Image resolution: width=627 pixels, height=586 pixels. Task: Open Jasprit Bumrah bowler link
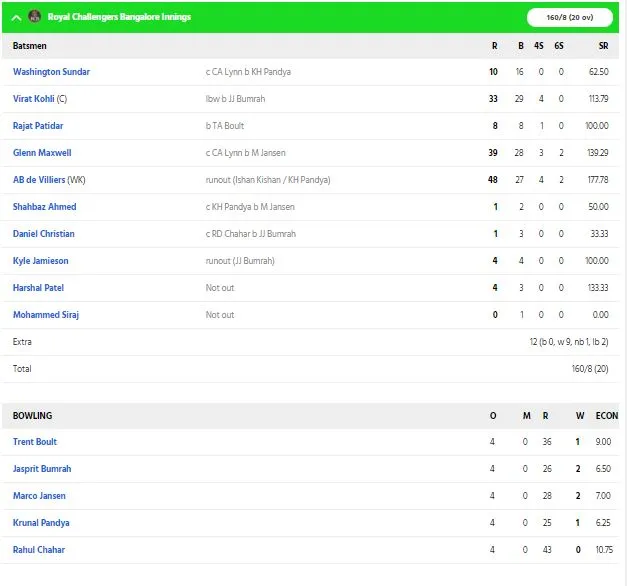42,469
